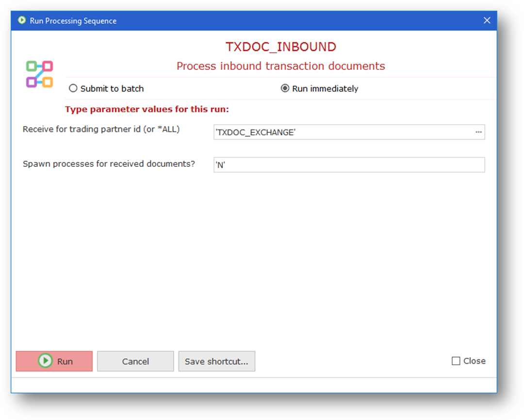
Task: Click the Process inbound transaction documents subtitle
Action: pos(281,66)
